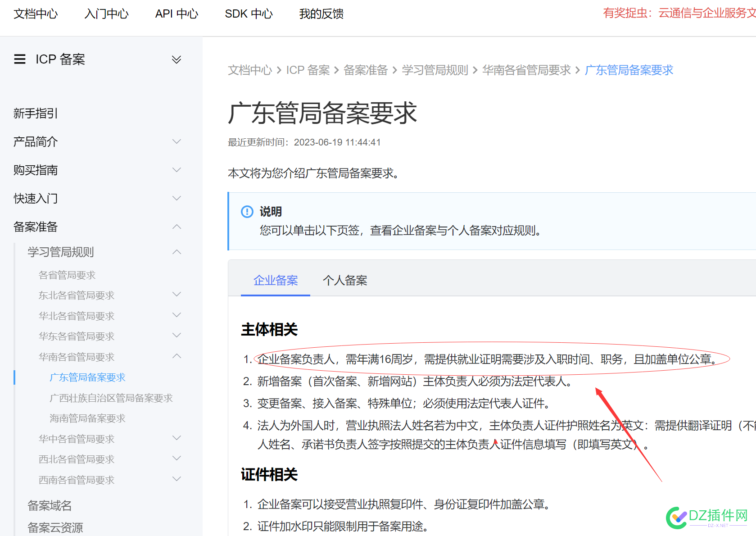Click 华东各省管局要求 sidebar label
Image resolution: width=756 pixels, height=536 pixels.
[77, 336]
